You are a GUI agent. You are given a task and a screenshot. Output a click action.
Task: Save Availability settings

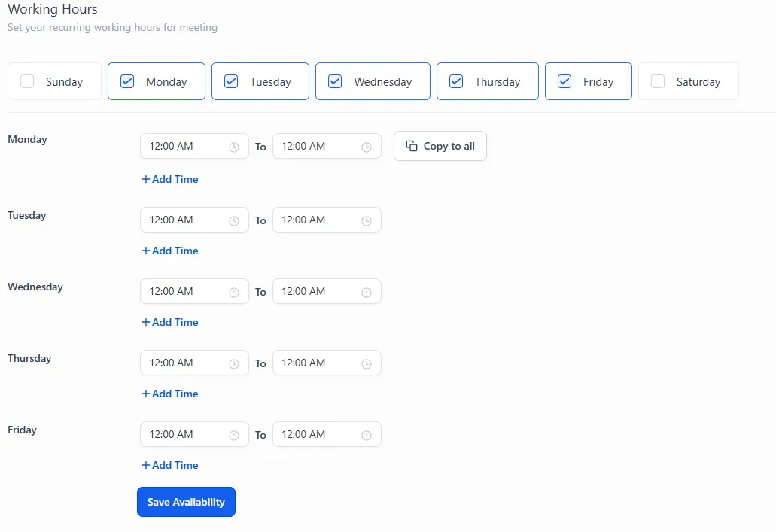(x=186, y=502)
